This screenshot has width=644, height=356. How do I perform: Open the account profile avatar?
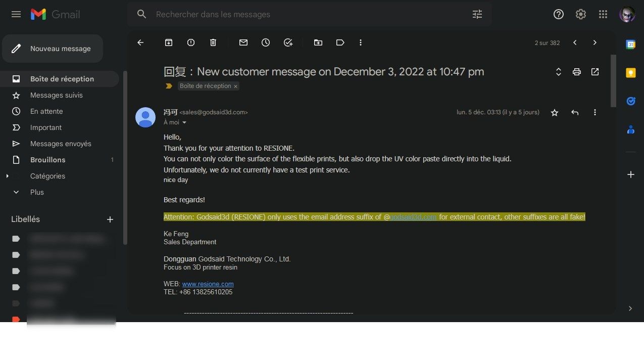(x=627, y=14)
